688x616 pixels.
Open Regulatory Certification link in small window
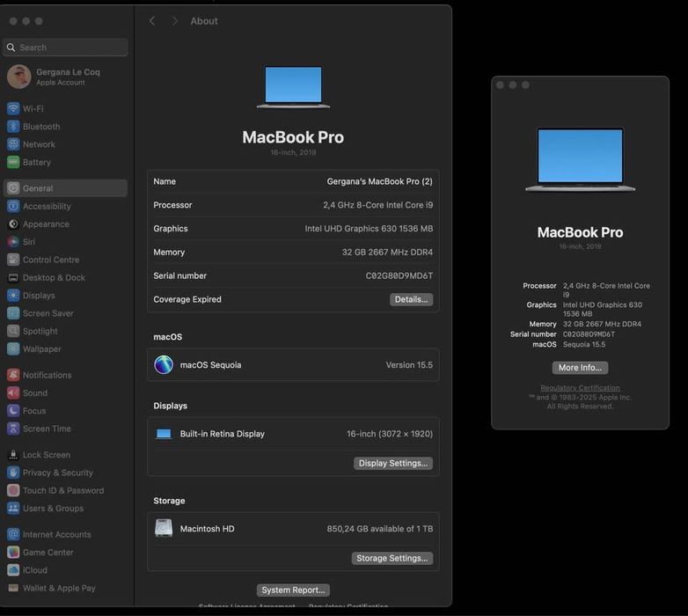(580, 388)
